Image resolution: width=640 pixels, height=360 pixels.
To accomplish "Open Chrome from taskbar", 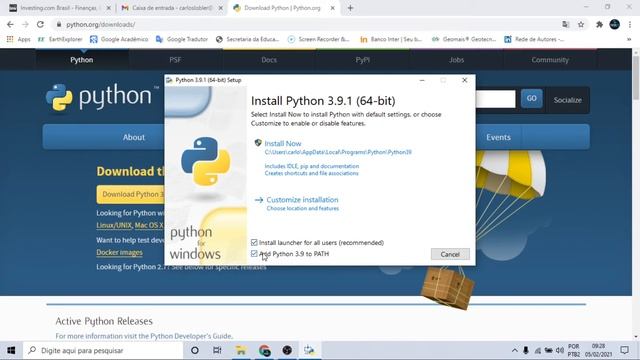I will coord(264,350).
